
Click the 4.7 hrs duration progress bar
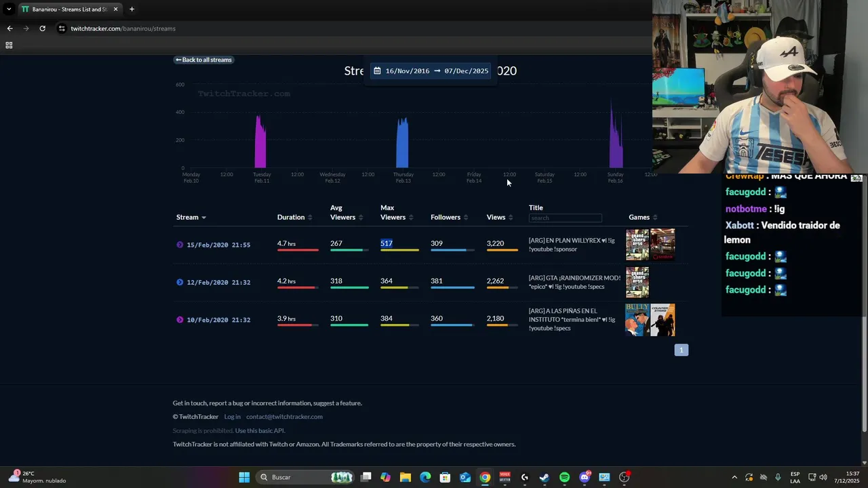pos(298,250)
